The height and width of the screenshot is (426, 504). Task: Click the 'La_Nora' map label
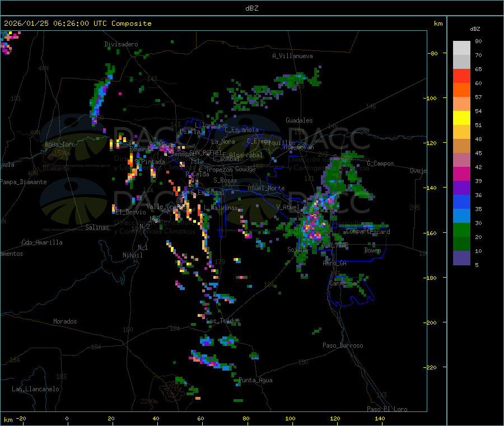223,142
